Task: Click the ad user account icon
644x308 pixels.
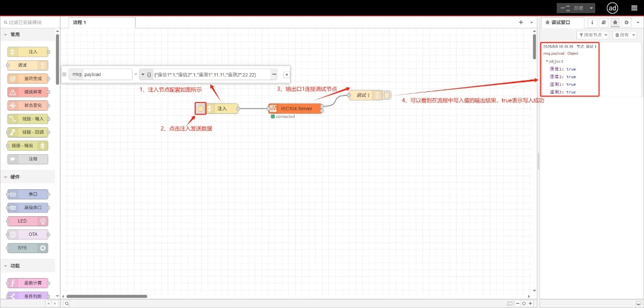Action: (613, 8)
